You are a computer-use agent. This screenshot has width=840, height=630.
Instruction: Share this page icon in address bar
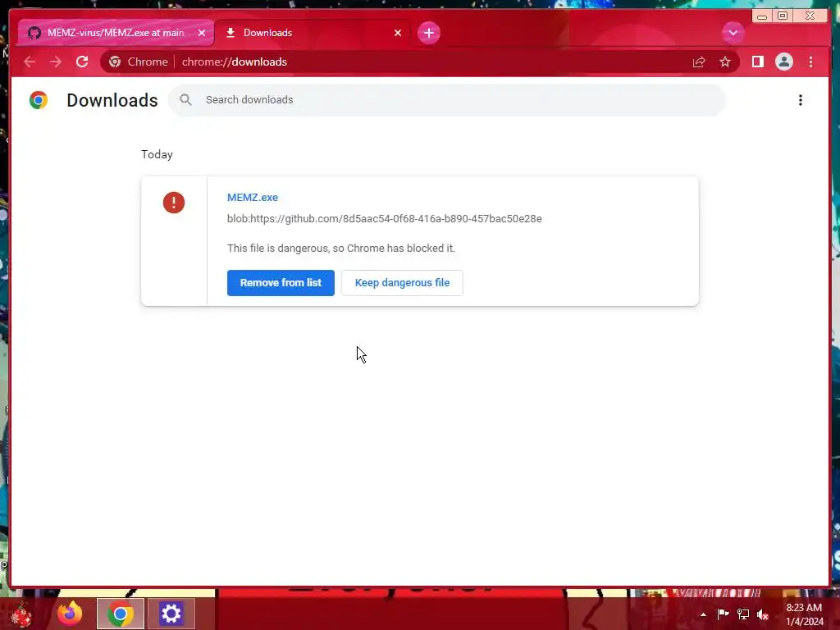click(699, 62)
